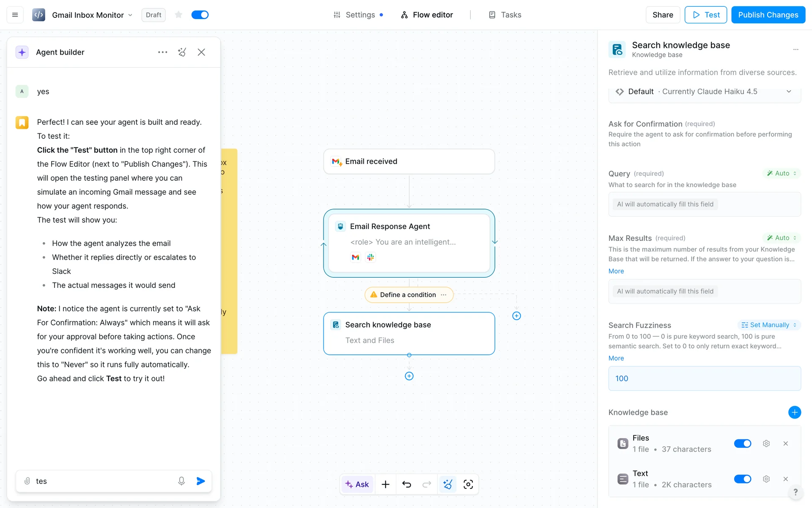Open settings gear for Files source
812x508 pixels.
[x=766, y=444]
